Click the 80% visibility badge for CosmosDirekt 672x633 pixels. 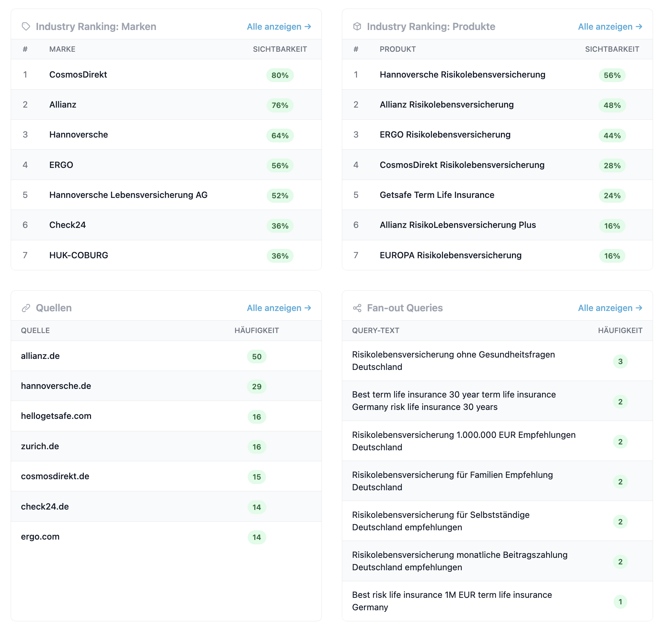[279, 75]
